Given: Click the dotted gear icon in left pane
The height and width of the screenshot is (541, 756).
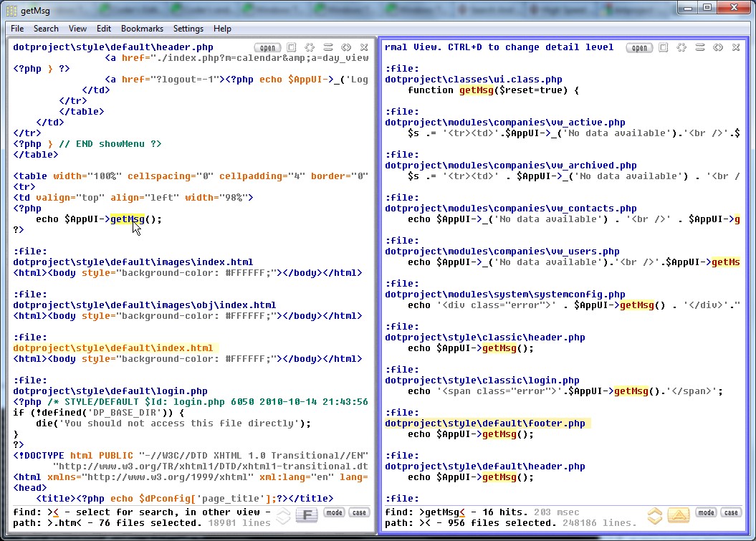Looking at the screenshot, I should pos(310,48).
